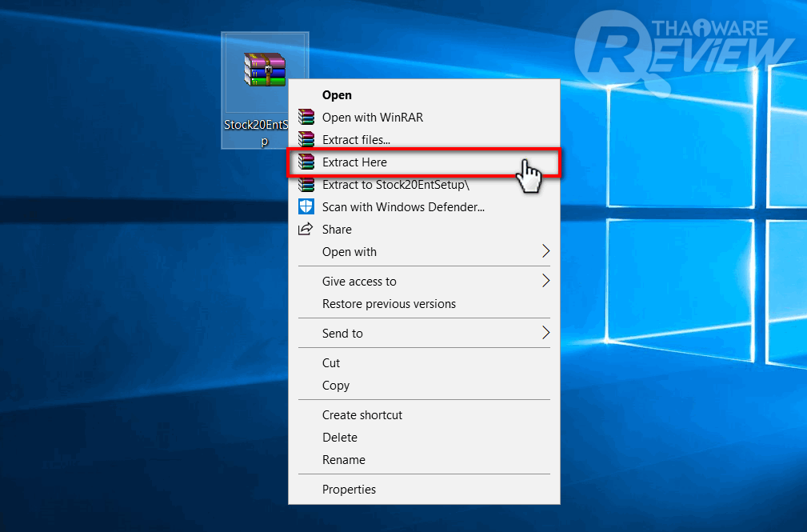Open the Open with menu entry

point(424,252)
